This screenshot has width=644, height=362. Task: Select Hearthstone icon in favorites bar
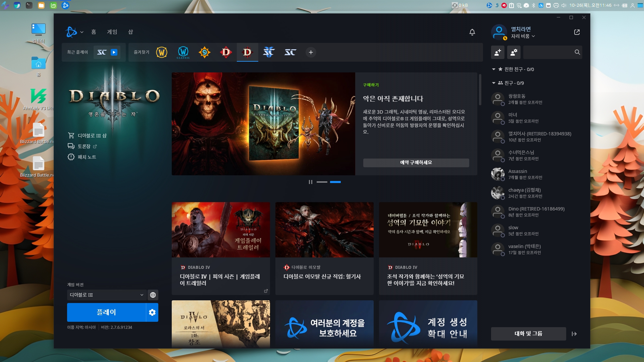(x=204, y=52)
